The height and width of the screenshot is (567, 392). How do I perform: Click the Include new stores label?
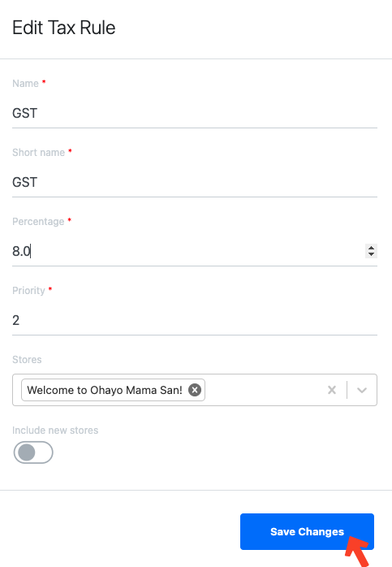click(55, 431)
